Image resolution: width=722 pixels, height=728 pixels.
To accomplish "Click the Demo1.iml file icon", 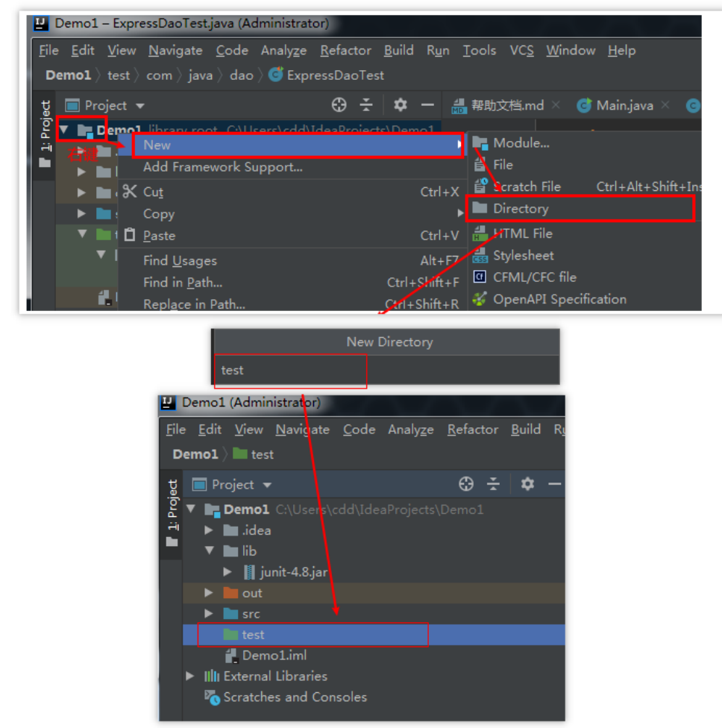I will tap(231, 656).
